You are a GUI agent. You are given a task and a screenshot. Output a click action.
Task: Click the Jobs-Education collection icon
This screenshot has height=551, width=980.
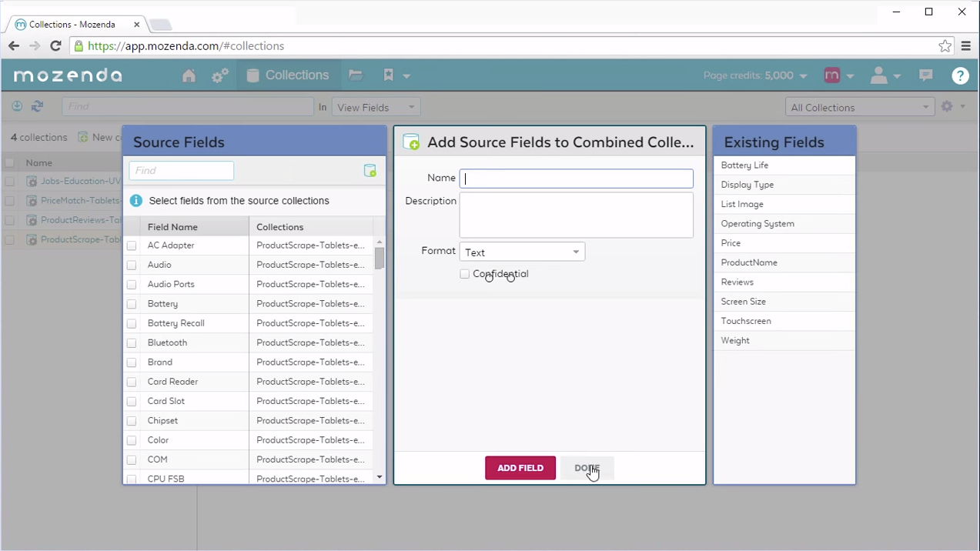pos(32,181)
